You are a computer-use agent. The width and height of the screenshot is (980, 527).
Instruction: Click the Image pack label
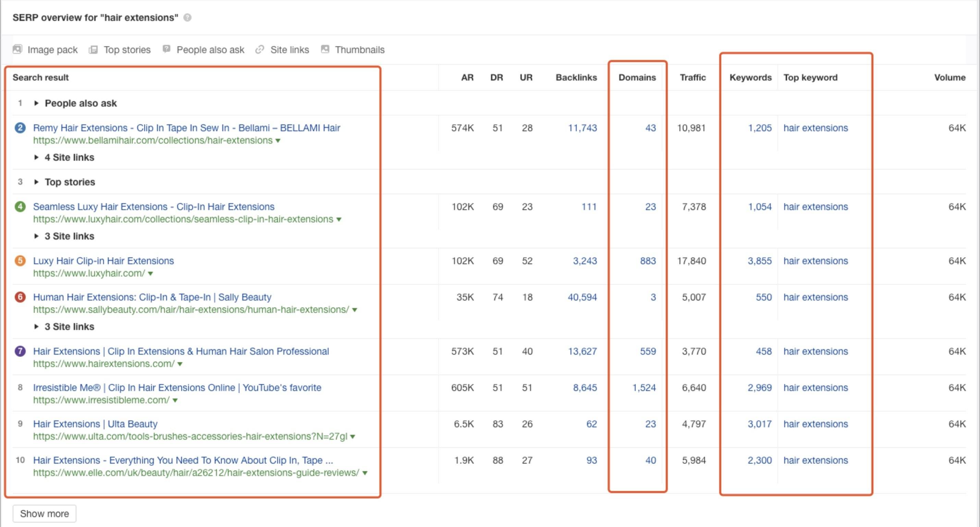click(52, 50)
